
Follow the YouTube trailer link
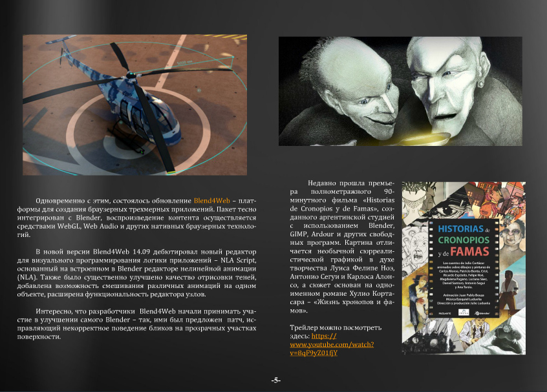(332, 344)
